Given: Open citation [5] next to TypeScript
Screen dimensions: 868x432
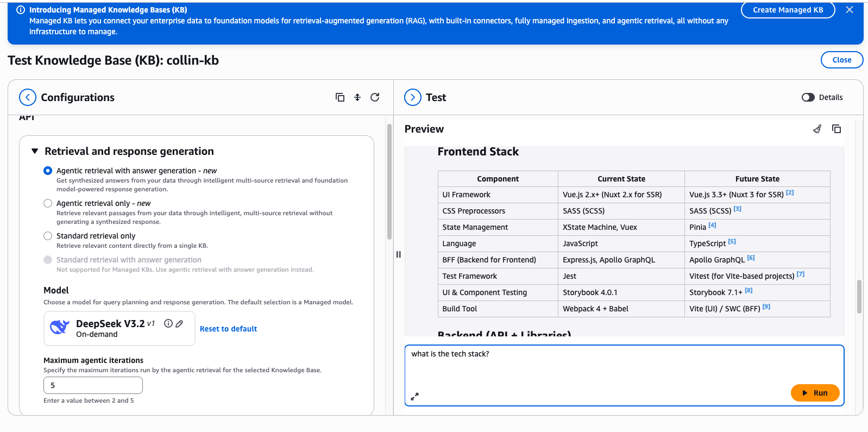Looking at the screenshot, I should [x=732, y=241].
